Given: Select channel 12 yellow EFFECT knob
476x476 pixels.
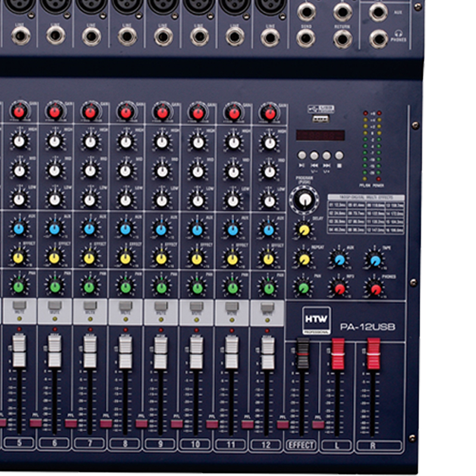Looking at the screenshot, I should coord(268,259).
